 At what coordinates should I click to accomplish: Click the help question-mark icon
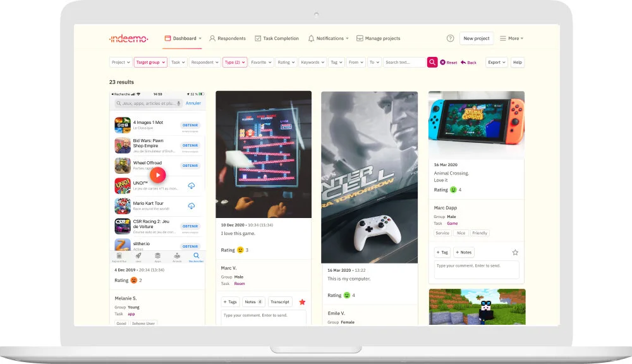coord(450,39)
